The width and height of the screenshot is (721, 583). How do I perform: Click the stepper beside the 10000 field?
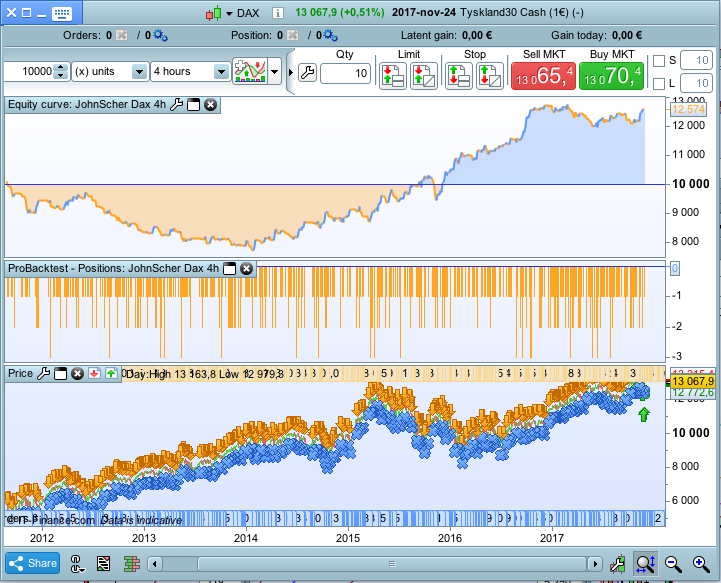[61, 71]
